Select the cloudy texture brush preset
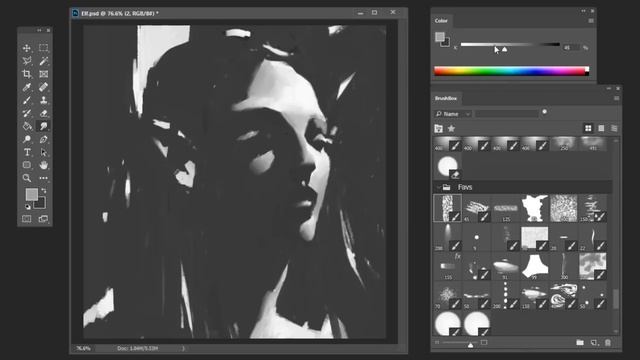The width and height of the screenshot is (640, 360). pyautogui.click(x=593, y=266)
